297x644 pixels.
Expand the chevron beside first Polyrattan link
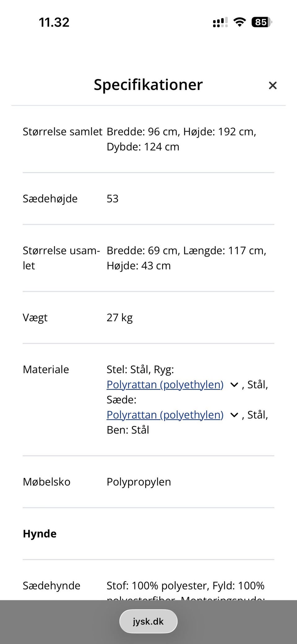(x=234, y=385)
